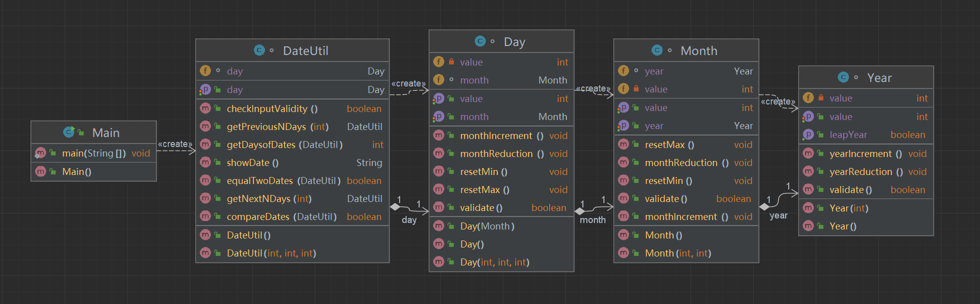Click the method icon beside yearReduction()
Viewport: 980px width, 304px height.
[x=808, y=171]
